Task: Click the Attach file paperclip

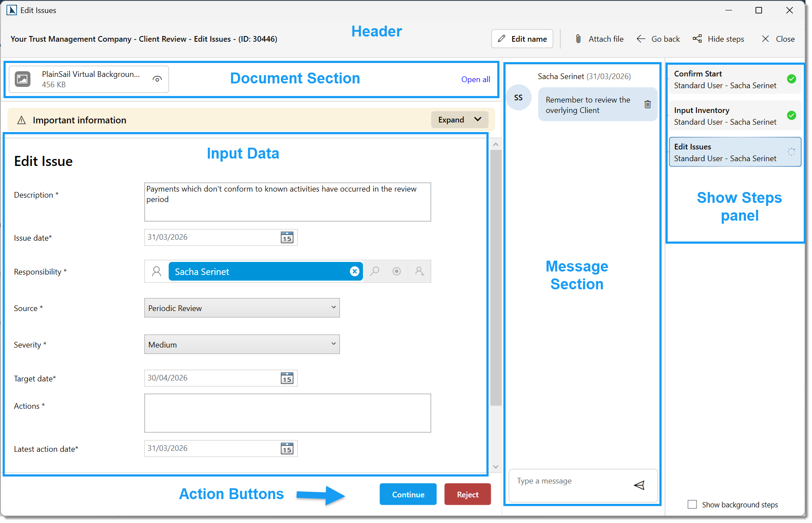Action: point(578,39)
